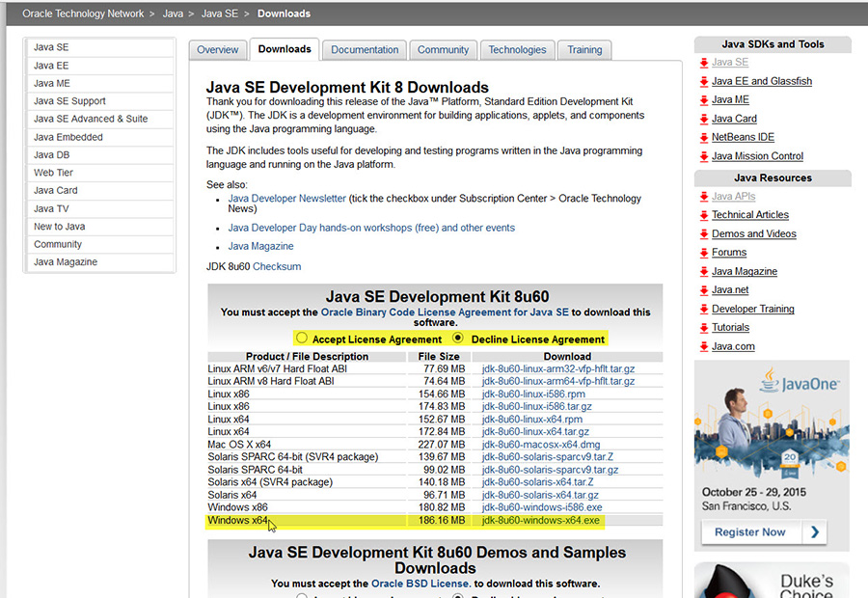
Task: Open the Overview tab
Action: [x=218, y=50]
